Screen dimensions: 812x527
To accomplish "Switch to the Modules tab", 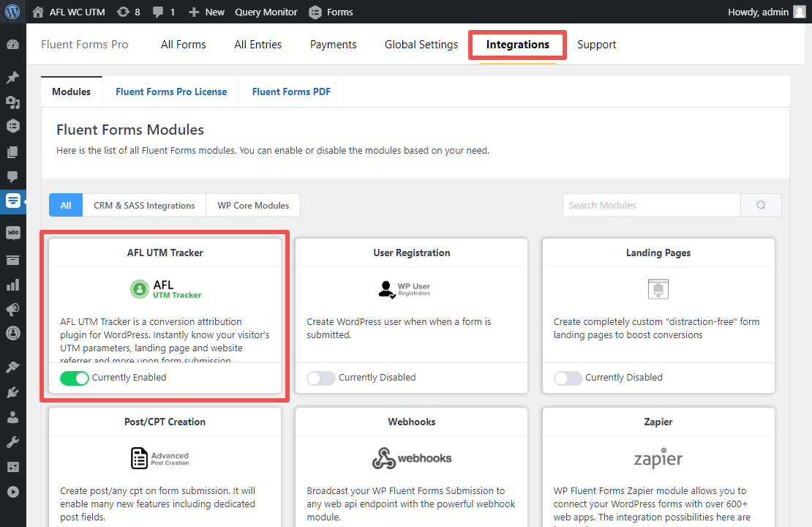I will pos(72,91).
